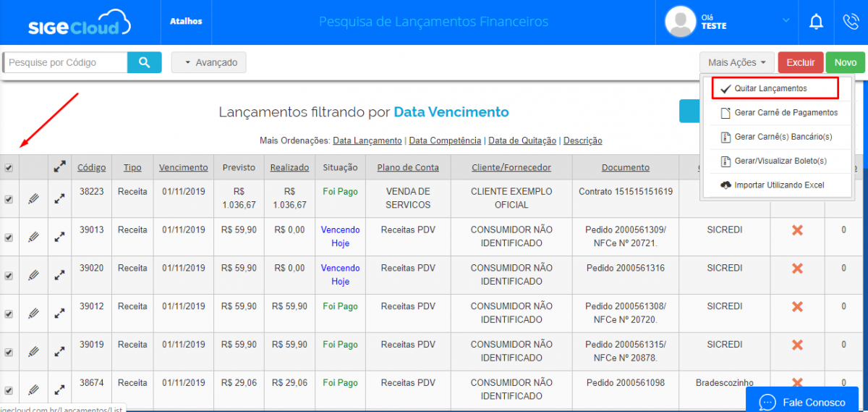
Task: Sort table by Vencimento column header
Action: [184, 167]
